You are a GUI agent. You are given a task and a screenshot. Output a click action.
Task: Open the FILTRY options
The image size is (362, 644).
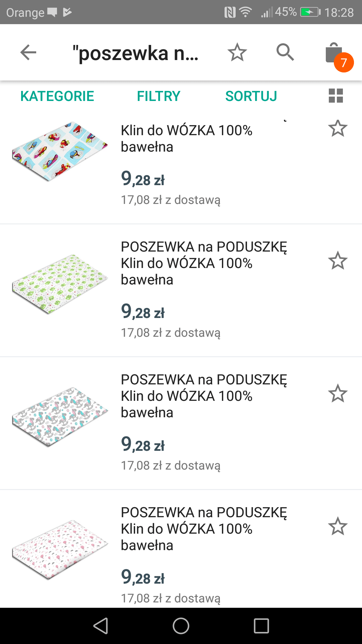click(159, 96)
